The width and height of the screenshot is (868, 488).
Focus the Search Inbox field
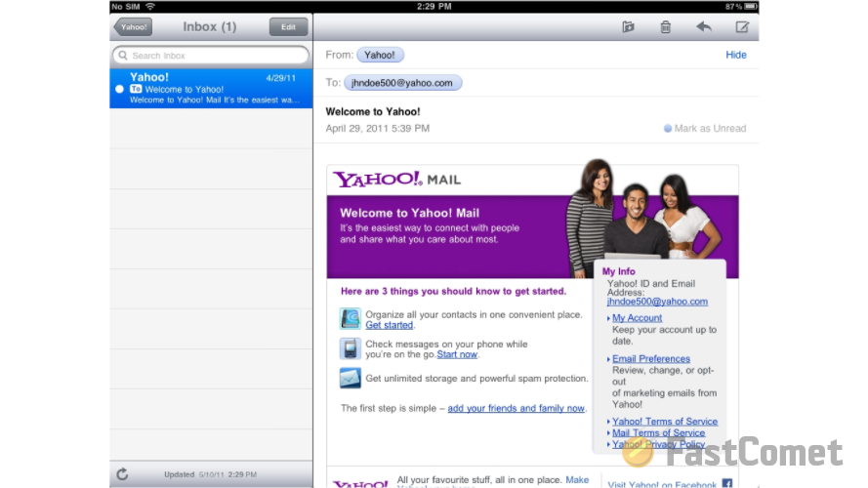pos(211,56)
